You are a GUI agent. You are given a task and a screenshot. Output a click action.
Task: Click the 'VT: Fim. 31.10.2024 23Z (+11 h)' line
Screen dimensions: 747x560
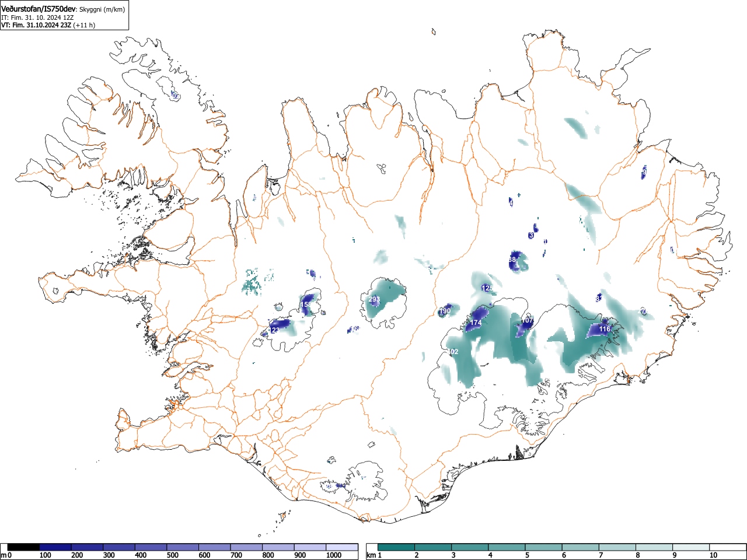[x=48, y=25]
